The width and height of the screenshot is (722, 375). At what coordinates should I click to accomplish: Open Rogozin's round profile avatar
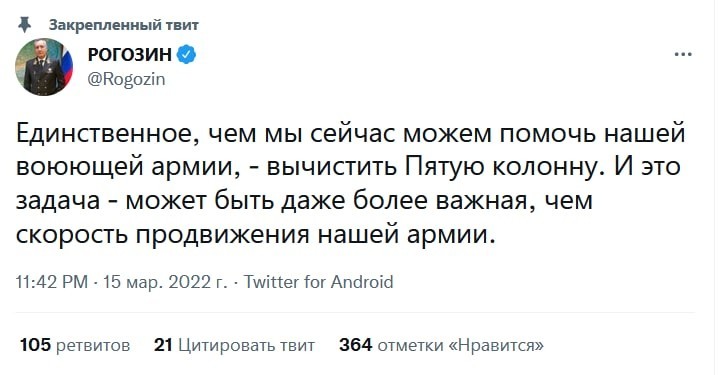click(44, 67)
